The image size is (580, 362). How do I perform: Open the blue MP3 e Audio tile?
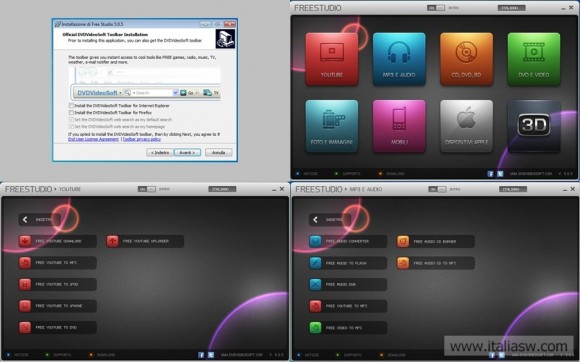[x=399, y=59]
